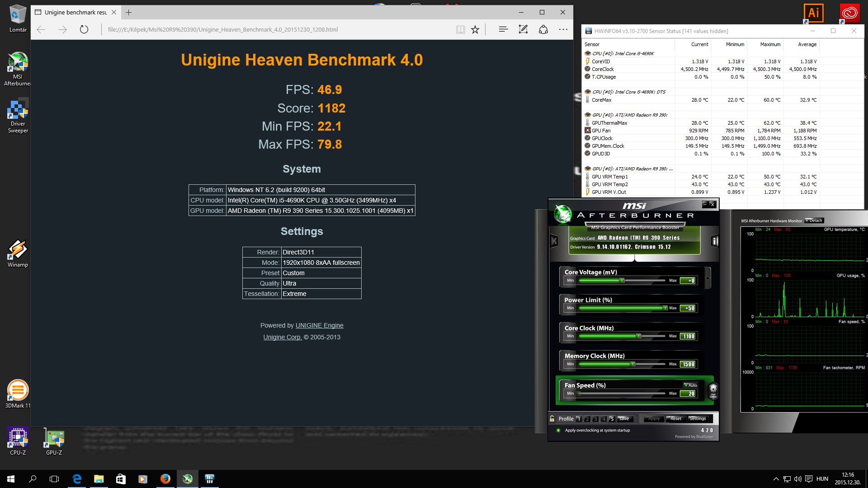This screenshot has width=868, height=488.
Task: Close the Unigine benchmark result tab
Action: [114, 12]
